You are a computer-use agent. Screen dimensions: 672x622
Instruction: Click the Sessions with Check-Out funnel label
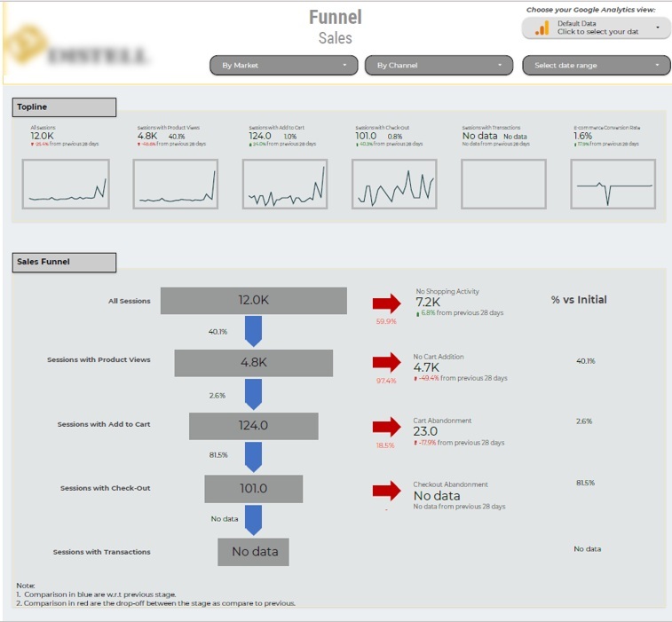tap(106, 488)
